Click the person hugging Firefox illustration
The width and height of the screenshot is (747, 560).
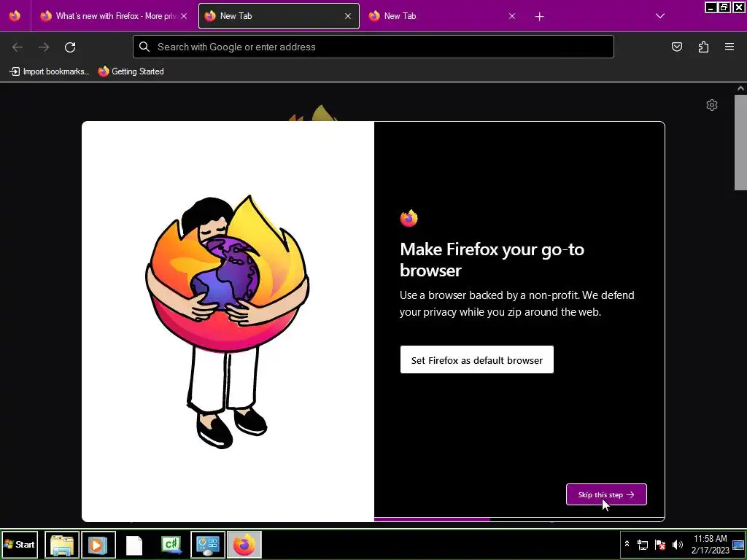228,322
